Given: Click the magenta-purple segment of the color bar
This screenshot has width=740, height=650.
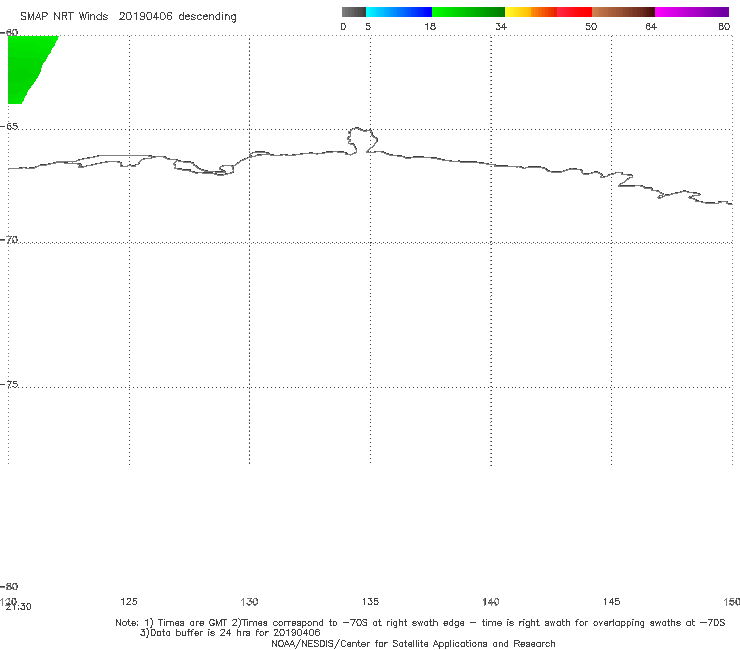Looking at the screenshot, I should point(692,12).
